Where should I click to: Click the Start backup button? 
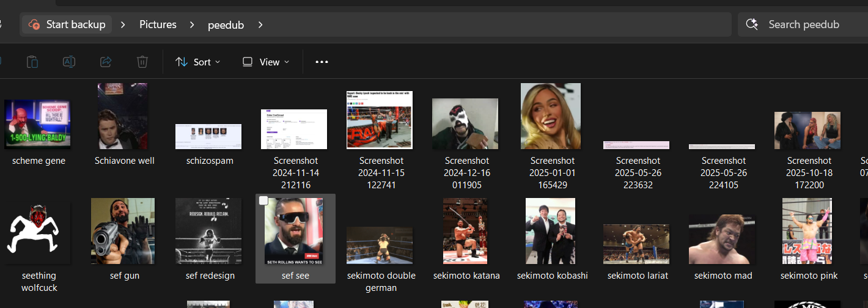(x=68, y=24)
